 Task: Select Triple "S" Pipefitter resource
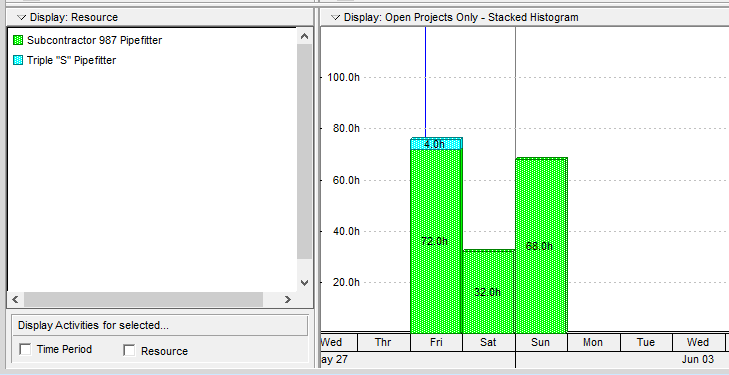[71, 60]
